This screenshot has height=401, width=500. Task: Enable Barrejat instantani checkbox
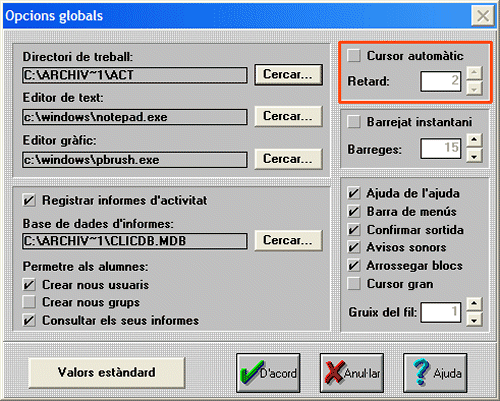354,122
